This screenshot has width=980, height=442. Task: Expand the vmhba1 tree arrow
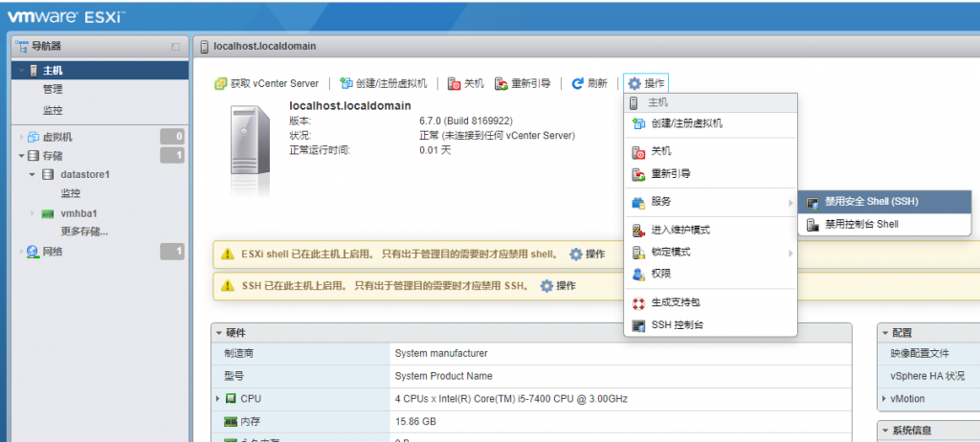(x=32, y=213)
